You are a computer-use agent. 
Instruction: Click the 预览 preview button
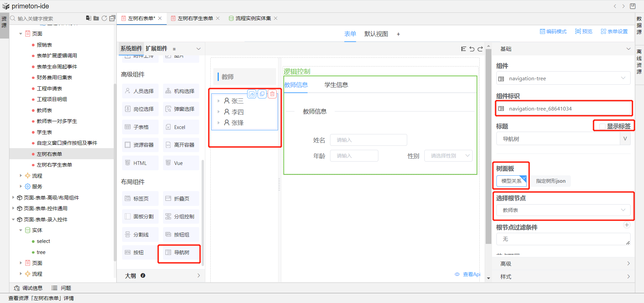pyautogui.click(x=584, y=31)
